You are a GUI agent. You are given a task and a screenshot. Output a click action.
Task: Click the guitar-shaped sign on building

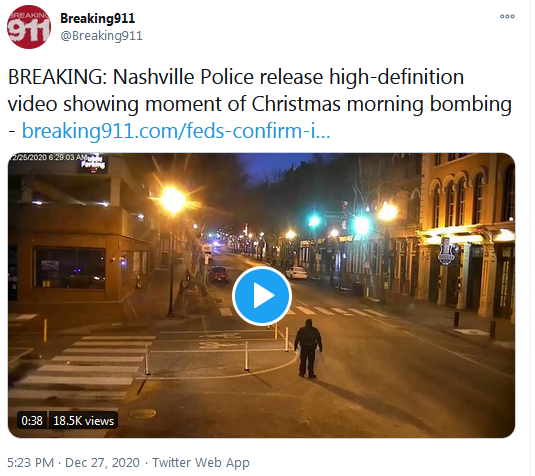446,252
